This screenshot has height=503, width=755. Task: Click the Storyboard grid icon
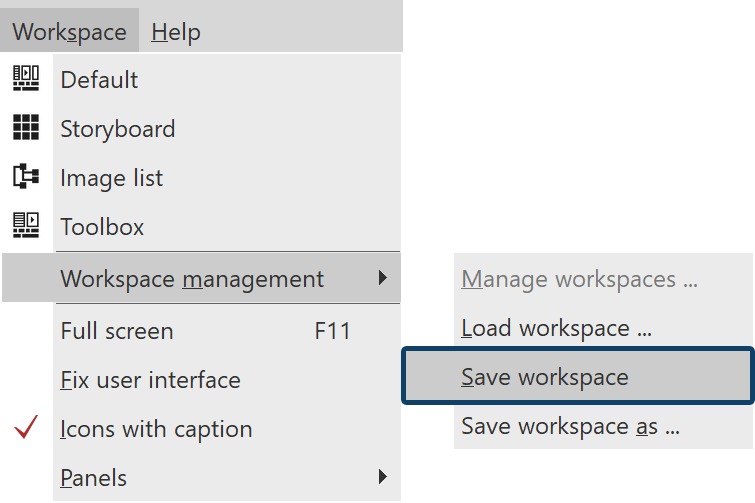26,128
